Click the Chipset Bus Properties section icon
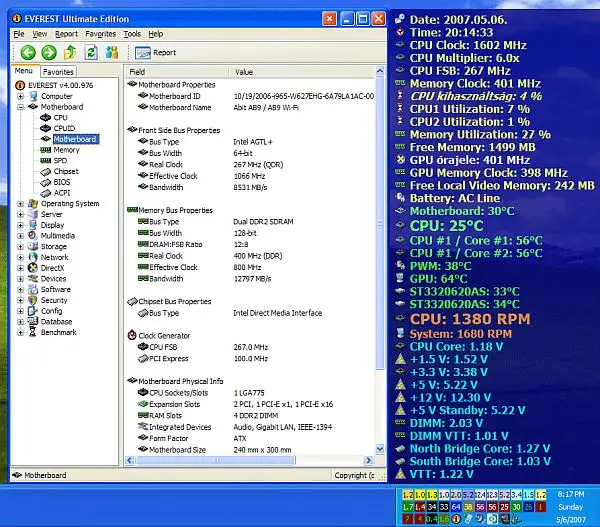Image resolution: width=600 pixels, height=527 pixels. (x=132, y=302)
